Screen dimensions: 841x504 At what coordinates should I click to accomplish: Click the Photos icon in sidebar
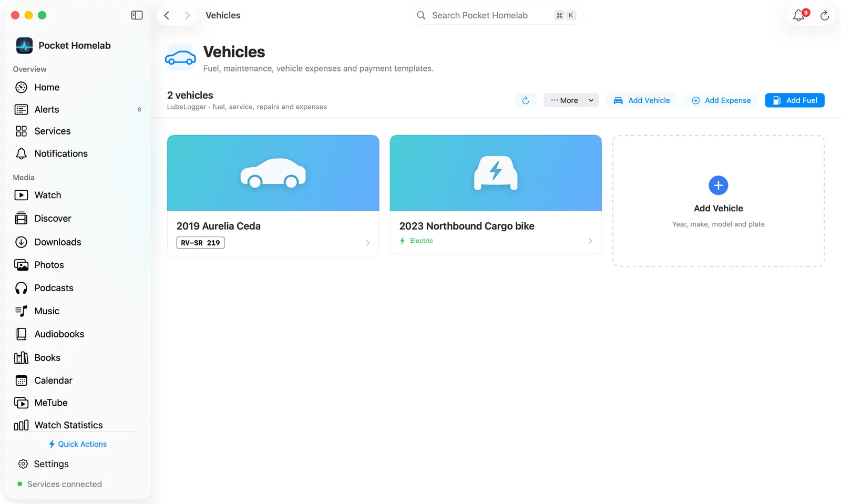tap(21, 265)
